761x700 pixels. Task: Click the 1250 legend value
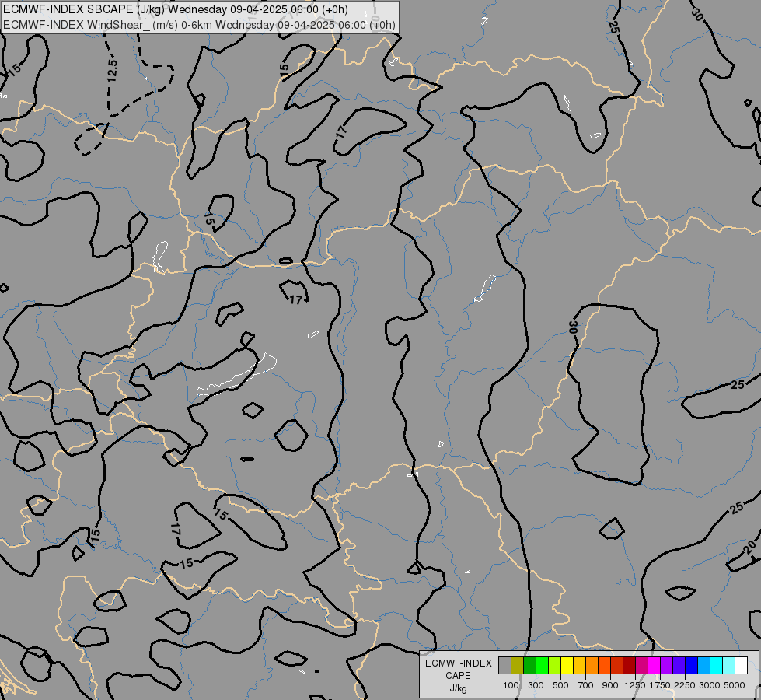[635, 685]
